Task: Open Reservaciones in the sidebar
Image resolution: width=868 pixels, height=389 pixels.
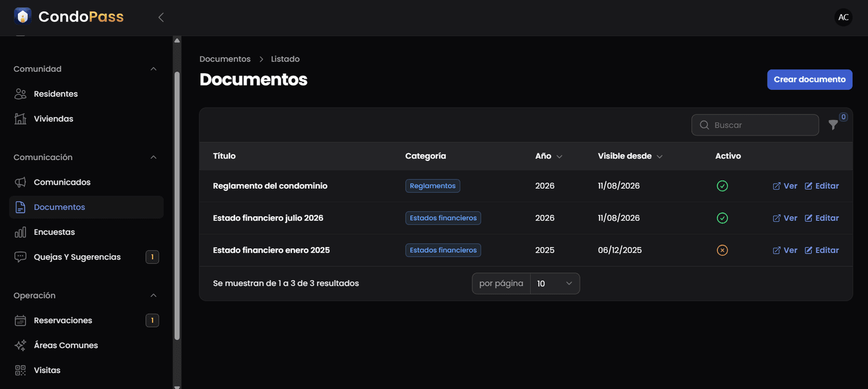Action: 86,320
